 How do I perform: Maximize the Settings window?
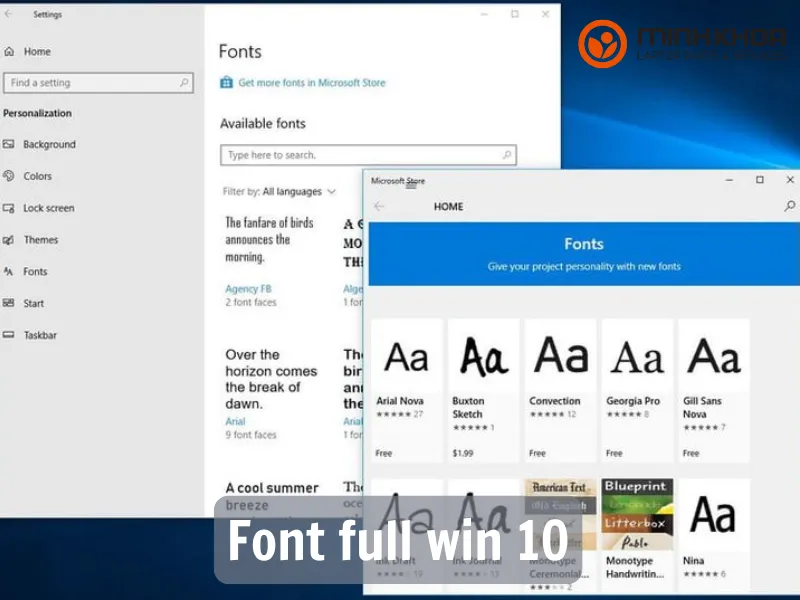tap(515, 14)
